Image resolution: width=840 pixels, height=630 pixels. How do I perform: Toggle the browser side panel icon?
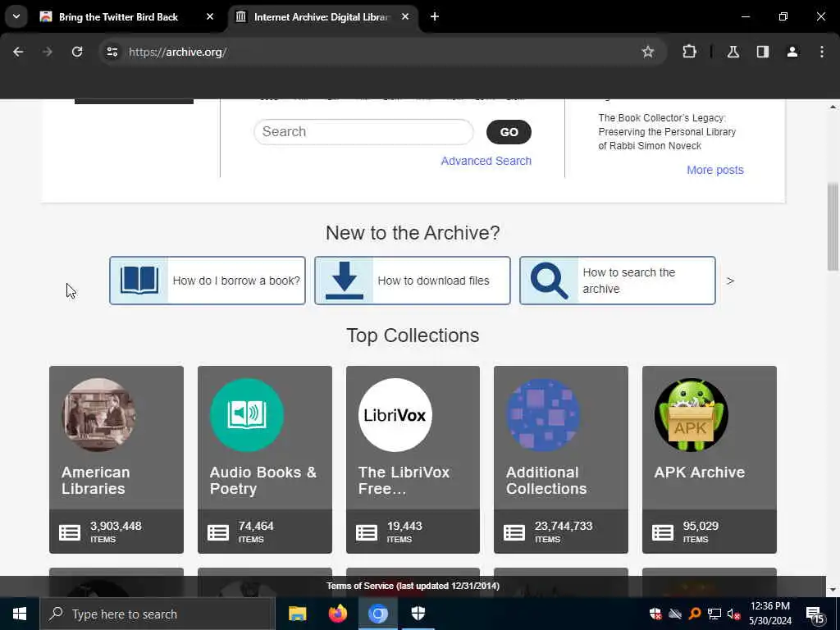762,52
